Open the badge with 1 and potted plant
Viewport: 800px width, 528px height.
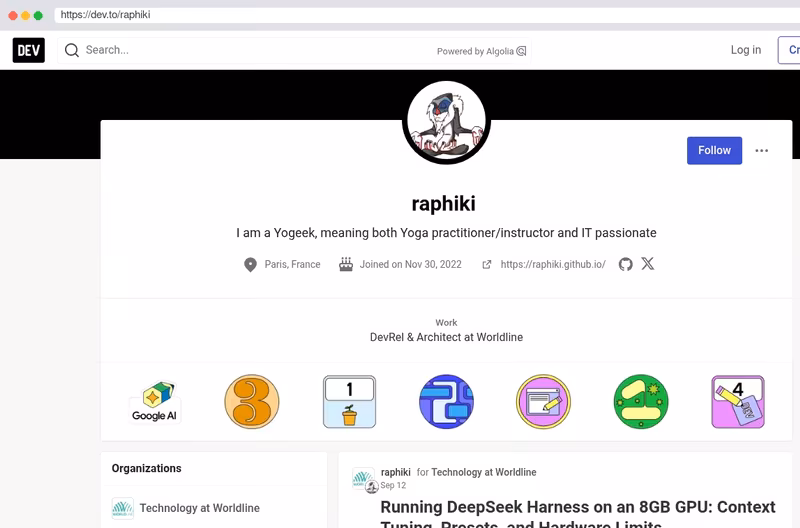click(x=349, y=401)
